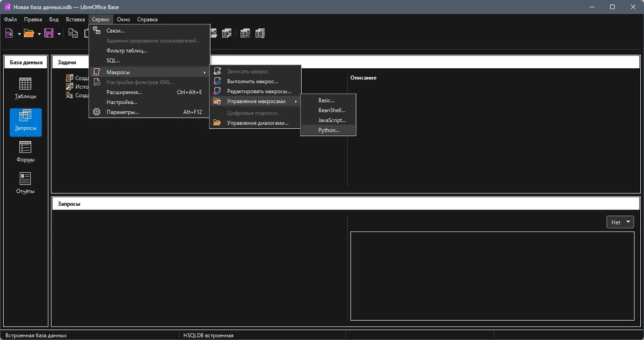Choose Расширения... menu entry
This screenshot has height=340, width=644.
(149, 92)
